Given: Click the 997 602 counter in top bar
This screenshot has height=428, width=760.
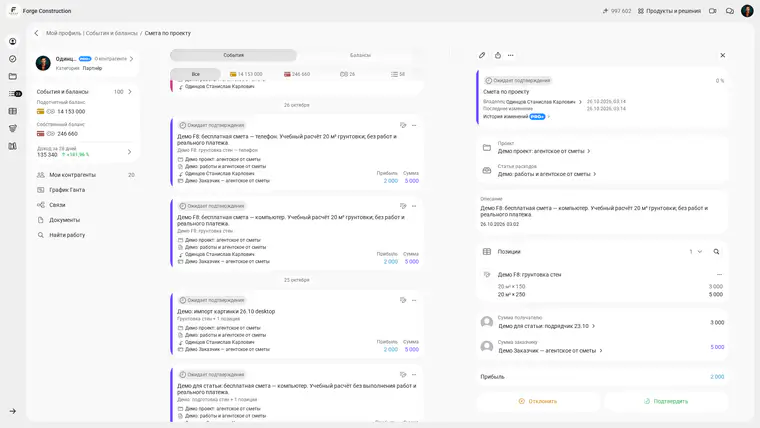Looking at the screenshot, I should [x=617, y=11].
